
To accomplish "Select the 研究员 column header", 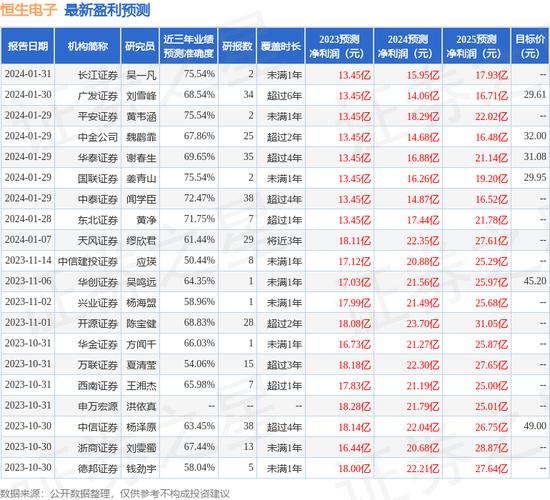I will pos(140,46).
